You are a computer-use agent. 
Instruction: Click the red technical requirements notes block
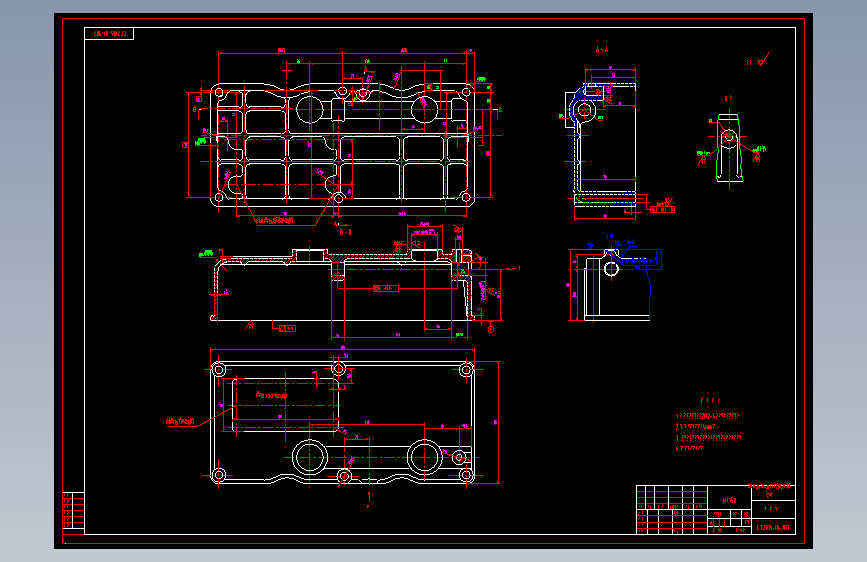709,426
